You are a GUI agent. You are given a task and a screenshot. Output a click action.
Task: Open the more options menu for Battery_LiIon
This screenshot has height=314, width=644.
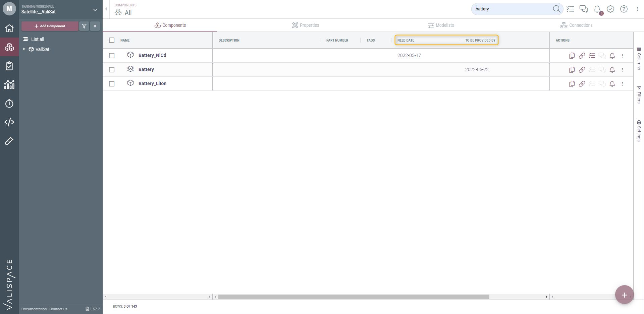pyautogui.click(x=622, y=84)
